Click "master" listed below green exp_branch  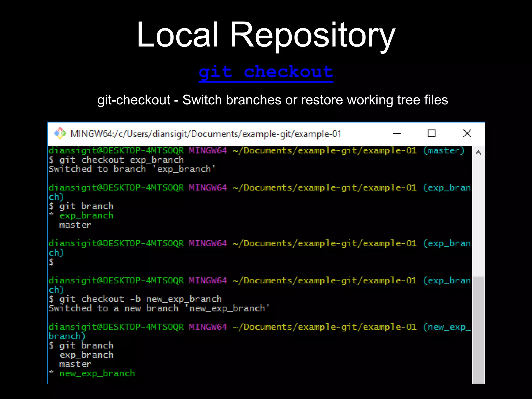[x=75, y=225]
